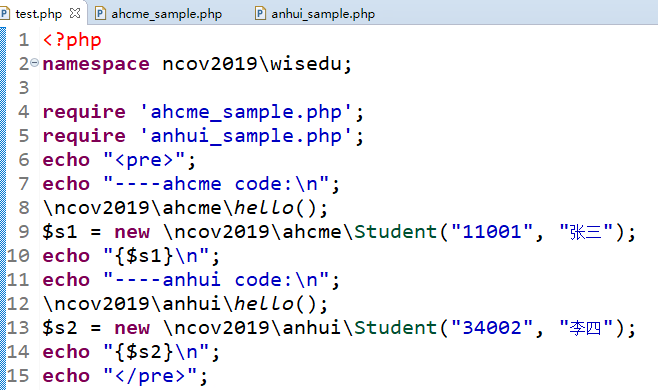658x390 pixels.
Task: Click the PHP file icon on test.php tab
Action: [x=5, y=14]
